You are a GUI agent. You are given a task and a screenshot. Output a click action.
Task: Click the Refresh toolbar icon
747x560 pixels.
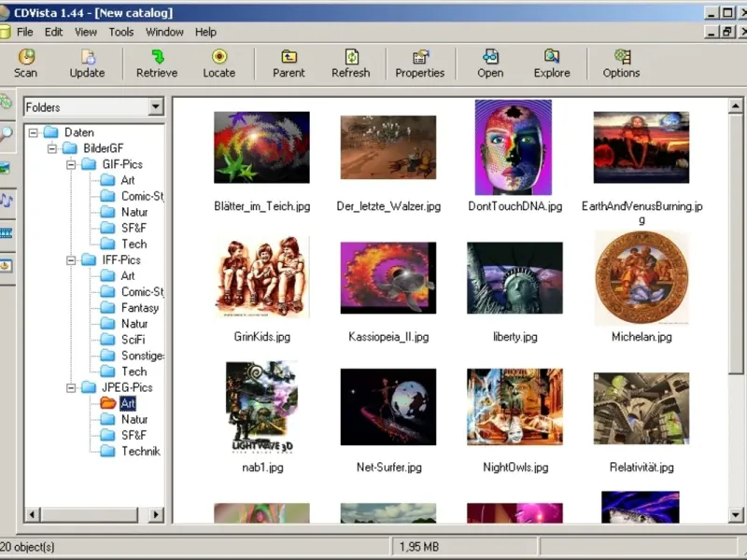point(351,58)
